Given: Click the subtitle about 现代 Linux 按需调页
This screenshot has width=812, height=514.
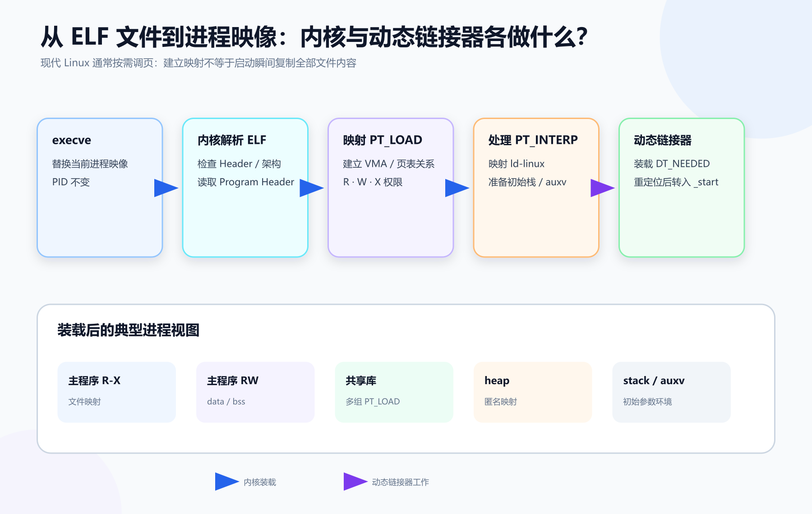Looking at the screenshot, I should (198, 63).
